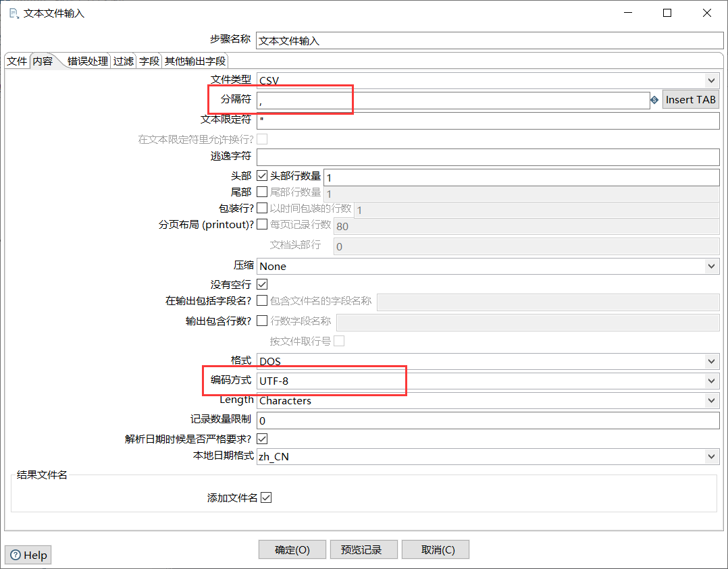
Task: Click the 分隔符 separator input field
Action: click(452, 101)
